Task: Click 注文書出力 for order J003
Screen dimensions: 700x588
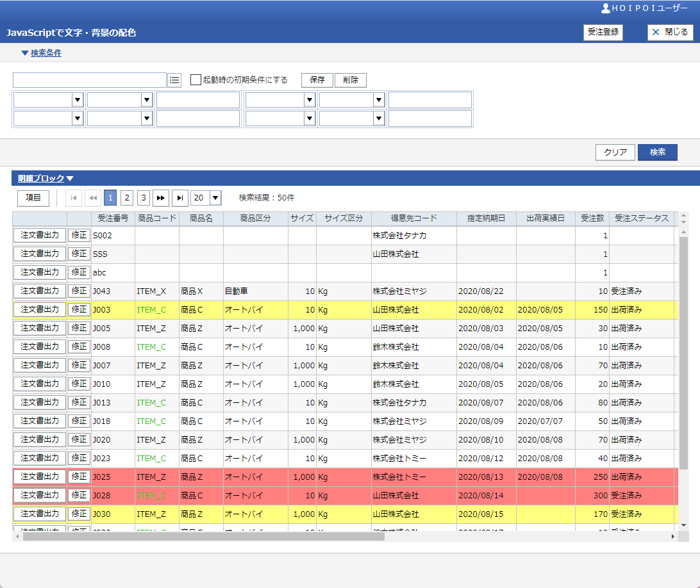Action: [40, 309]
